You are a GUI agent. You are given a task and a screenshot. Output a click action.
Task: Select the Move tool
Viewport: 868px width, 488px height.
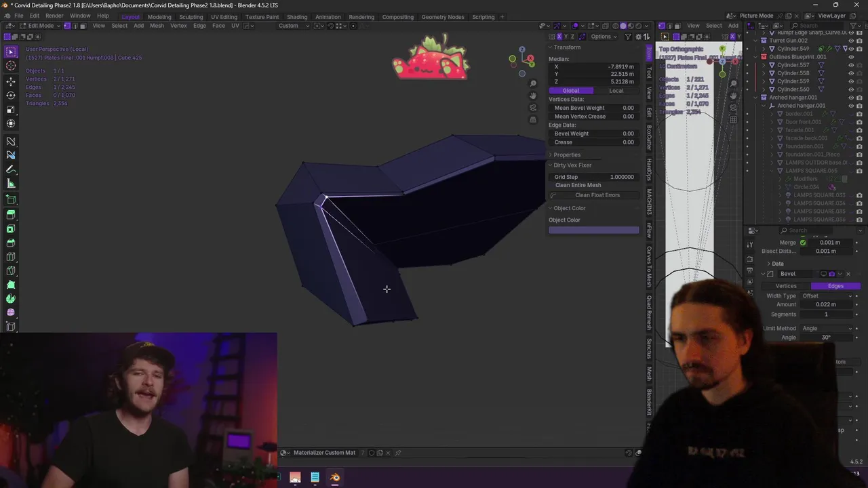pyautogui.click(x=11, y=81)
